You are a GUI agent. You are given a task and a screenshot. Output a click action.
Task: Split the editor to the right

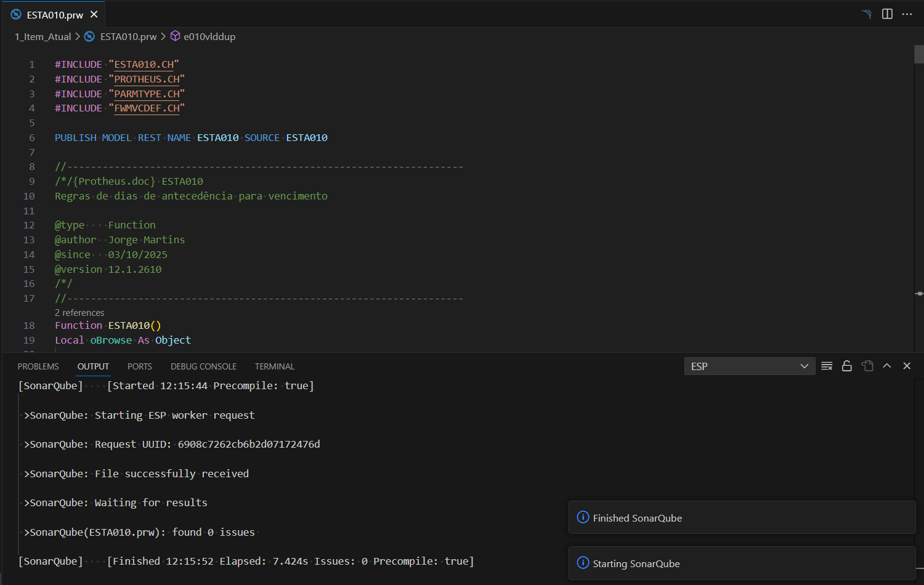click(887, 14)
